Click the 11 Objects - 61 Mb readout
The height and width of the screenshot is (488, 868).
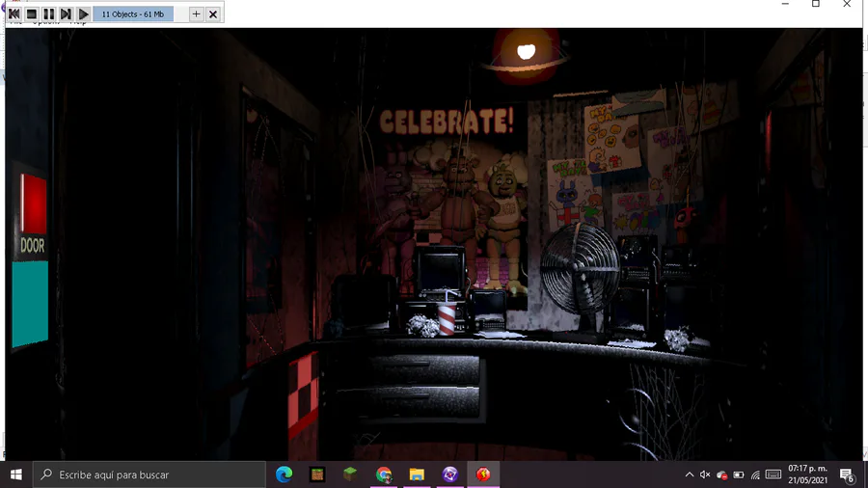pyautogui.click(x=133, y=14)
